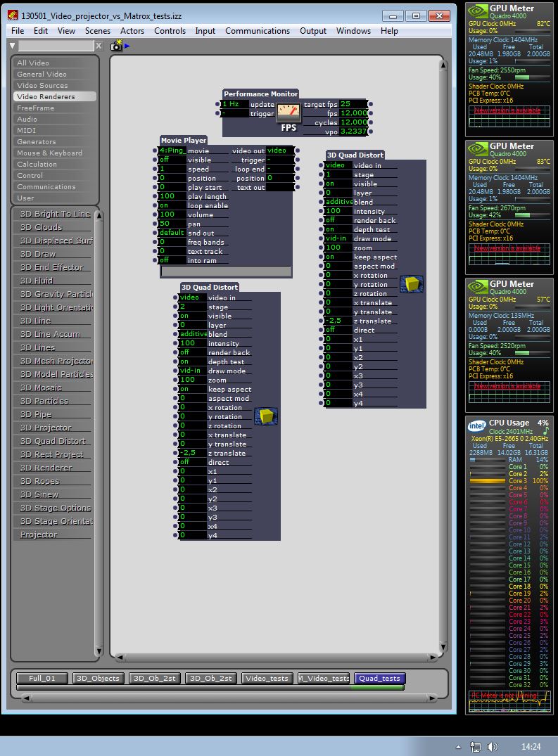
Task: Click actor list scroll down arrow
Action: click(99, 651)
